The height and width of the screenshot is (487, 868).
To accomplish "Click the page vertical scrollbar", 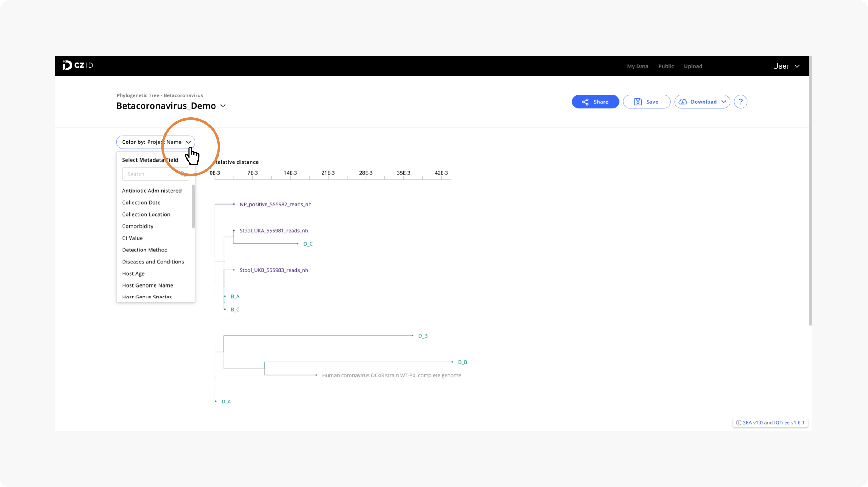I will (810, 191).
